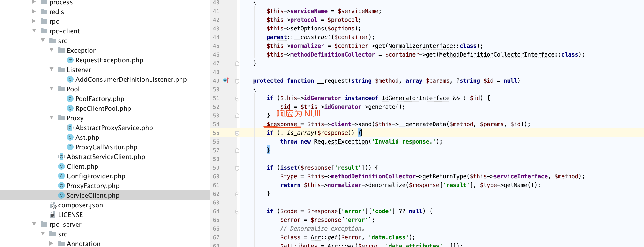644x247 pixels.
Task: Click NormalizerInterface on line 45
Action: (420, 46)
